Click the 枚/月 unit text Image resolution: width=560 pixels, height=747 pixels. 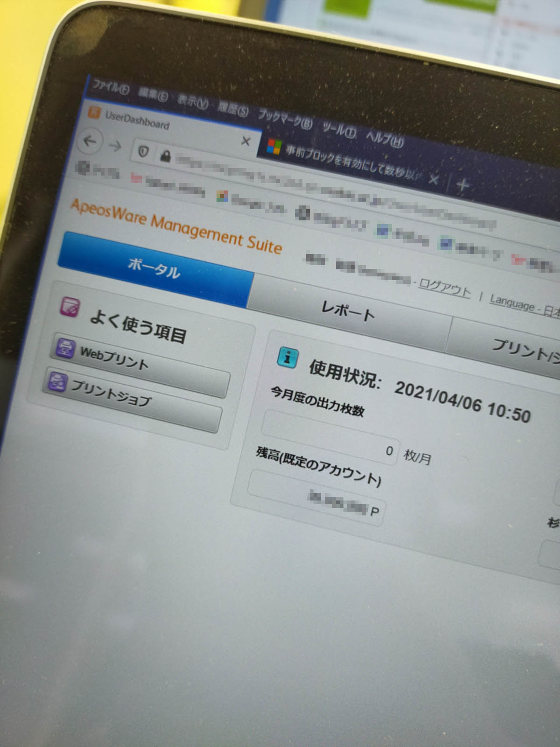[417, 457]
